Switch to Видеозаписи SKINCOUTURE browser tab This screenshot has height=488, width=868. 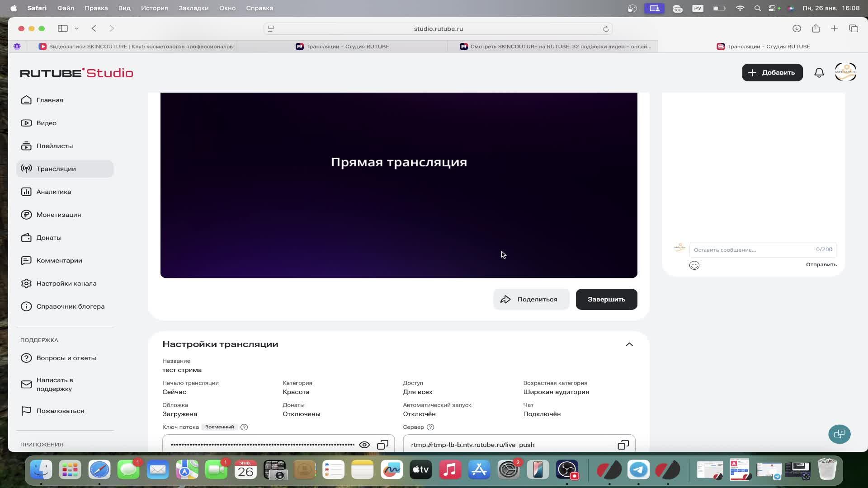tap(136, 47)
